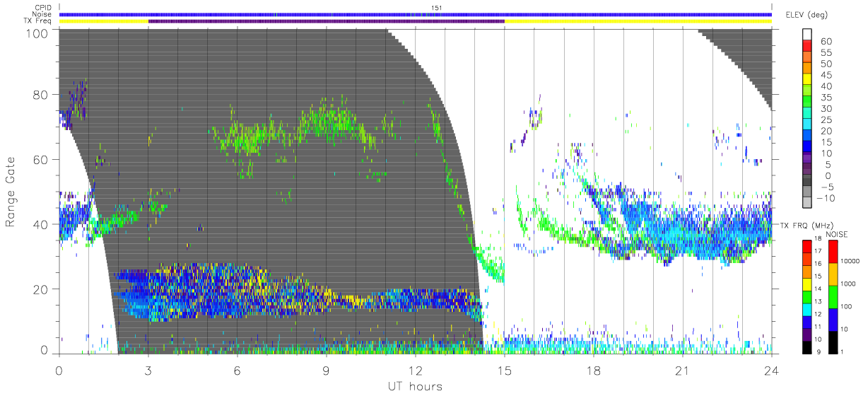Click the '55' label on ELEV color bar
Screen dimensions: 868x401
pyautogui.click(x=826, y=52)
